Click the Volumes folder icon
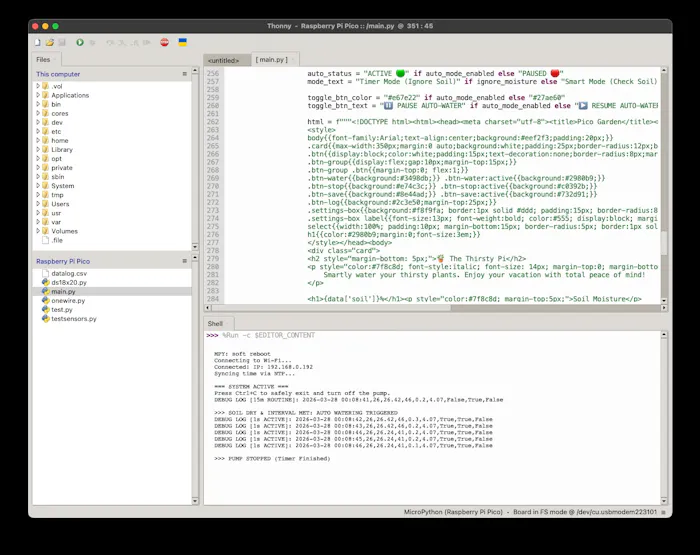 click(x=46, y=231)
